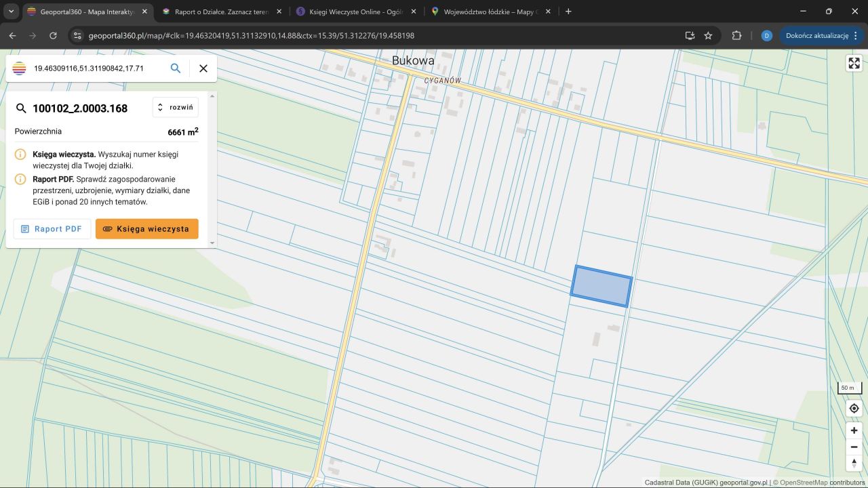Bookmark this page with star icon
This screenshot has width=868, height=488.
[x=708, y=35]
